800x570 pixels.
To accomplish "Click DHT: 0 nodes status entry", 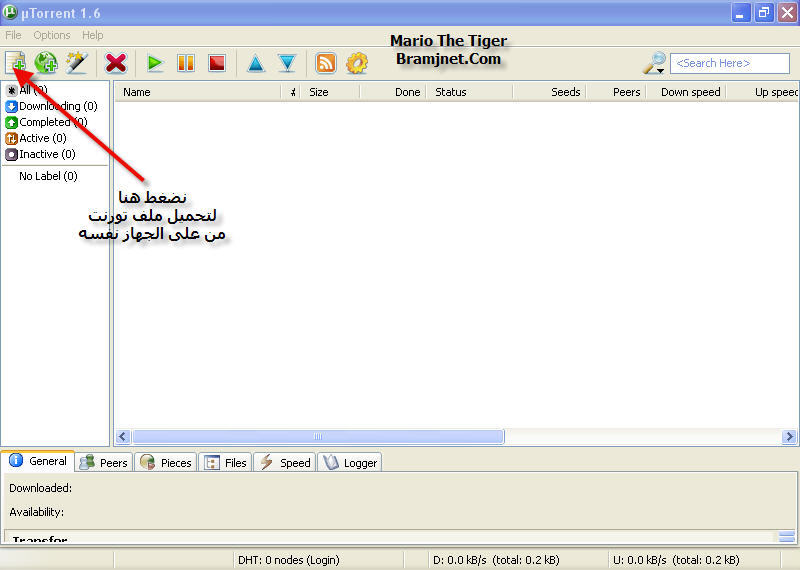I will click(289, 560).
